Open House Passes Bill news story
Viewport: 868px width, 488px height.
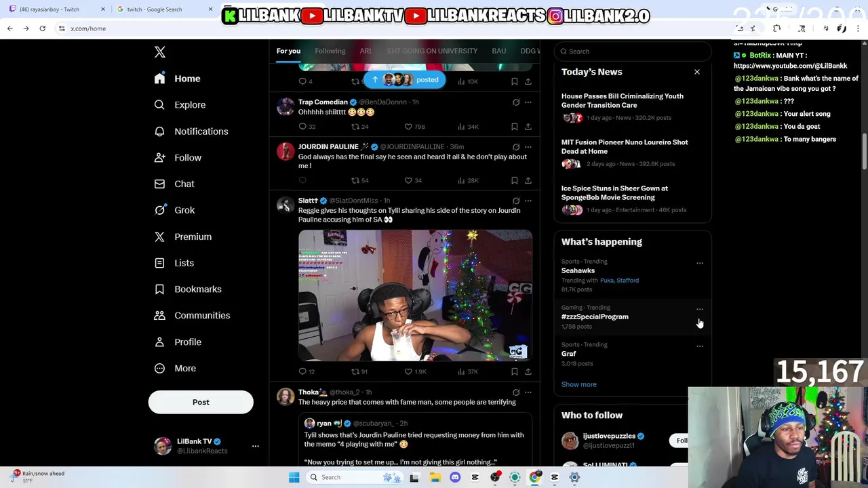tap(633, 107)
